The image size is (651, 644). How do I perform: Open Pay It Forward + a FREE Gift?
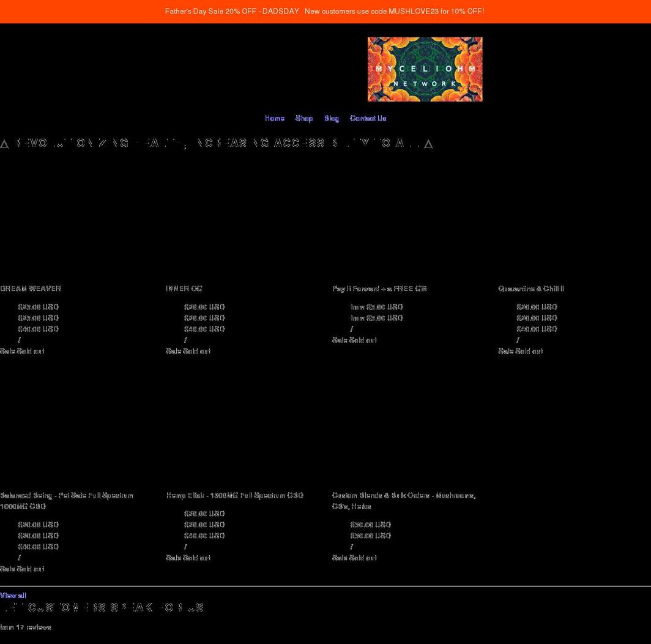379,288
